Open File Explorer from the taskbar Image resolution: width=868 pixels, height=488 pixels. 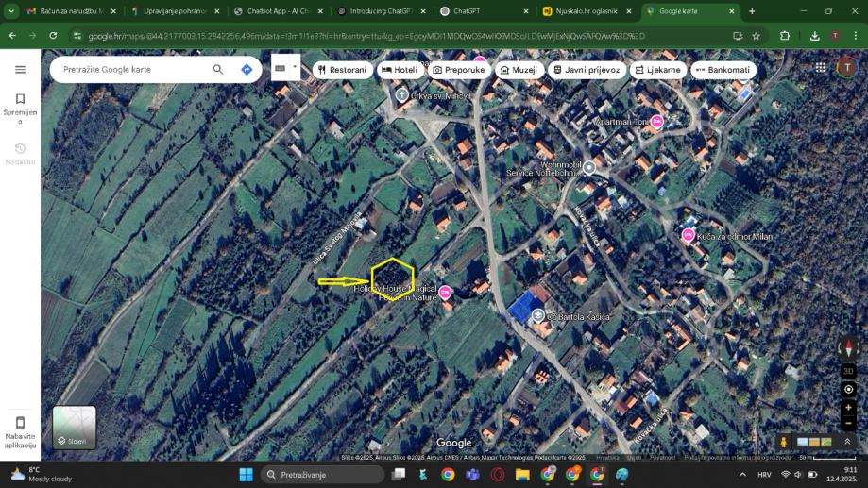(522, 475)
